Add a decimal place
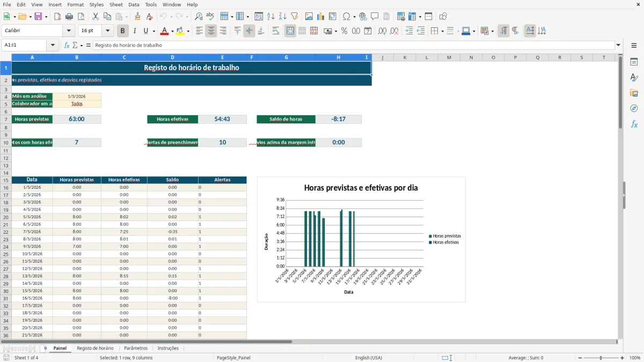This screenshot has height=362, width=644. coord(383,31)
